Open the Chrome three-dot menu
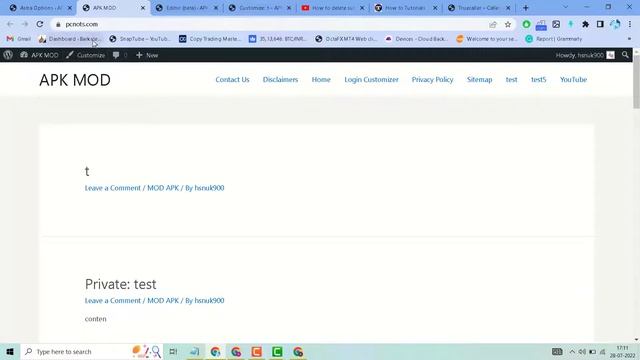This screenshot has height=360, width=640. coord(630,24)
